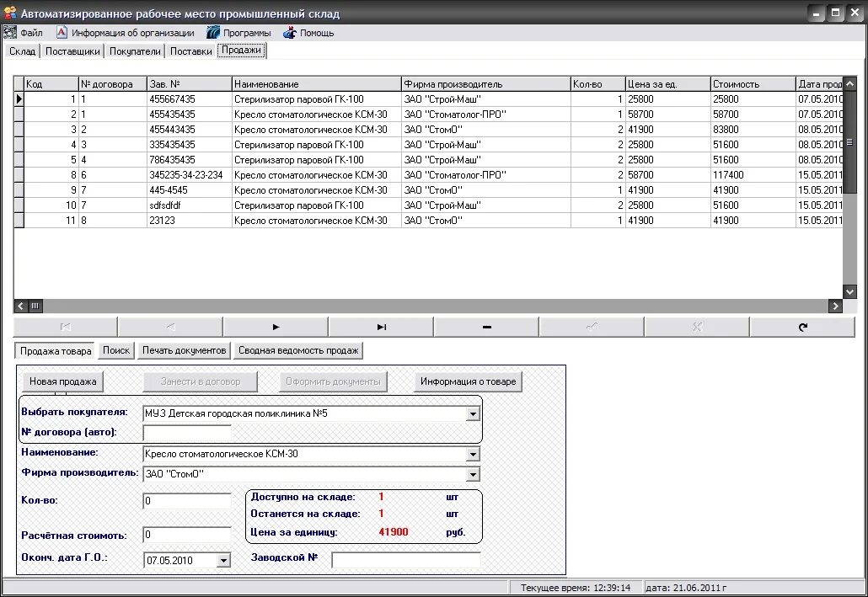This screenshot has height=597, width=868.
Task: Open the Печать документов sub-tab
Action: 185,350
